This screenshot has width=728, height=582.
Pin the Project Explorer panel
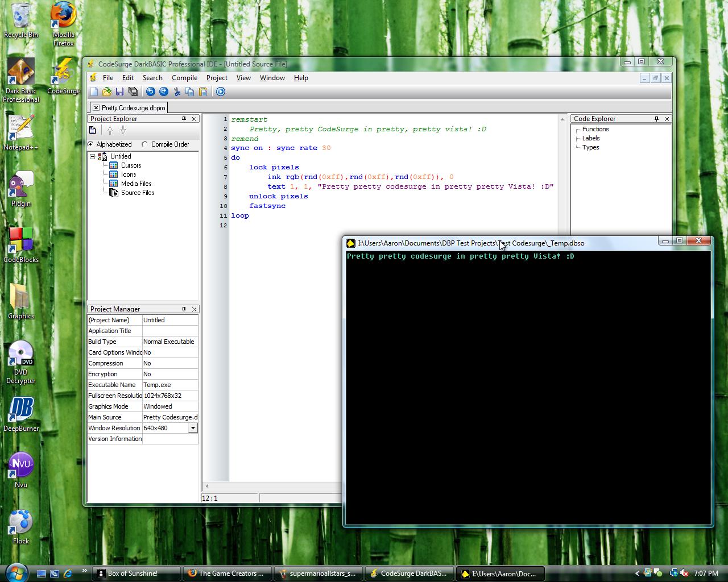[184, 119]
